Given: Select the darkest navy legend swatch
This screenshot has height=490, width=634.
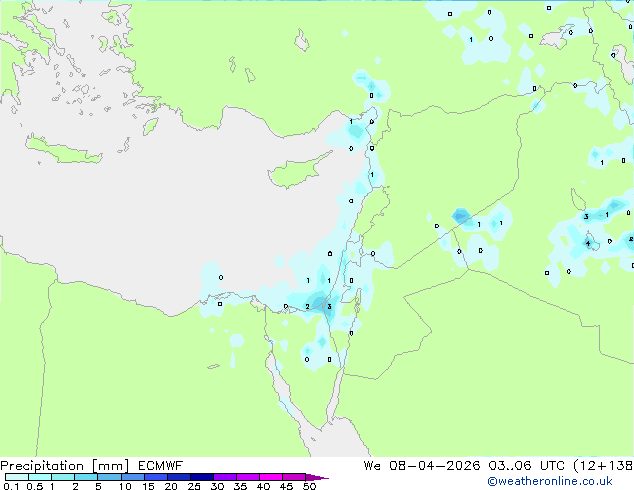Looking at the screenshot, I should (x=202, y=477).
